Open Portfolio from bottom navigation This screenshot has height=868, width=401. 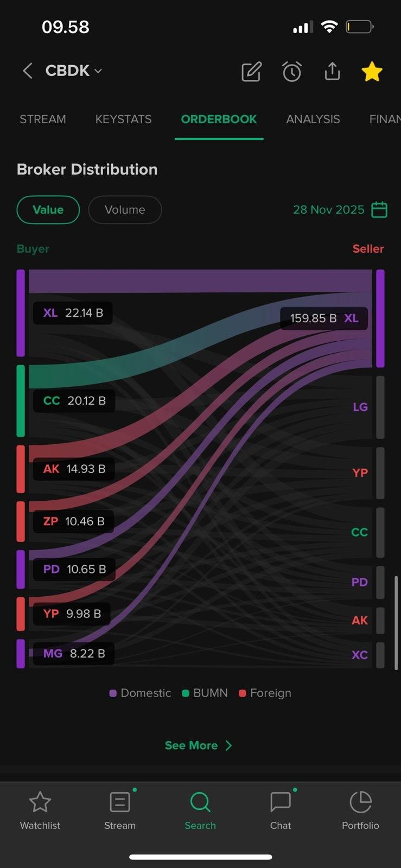pos(360,810)
